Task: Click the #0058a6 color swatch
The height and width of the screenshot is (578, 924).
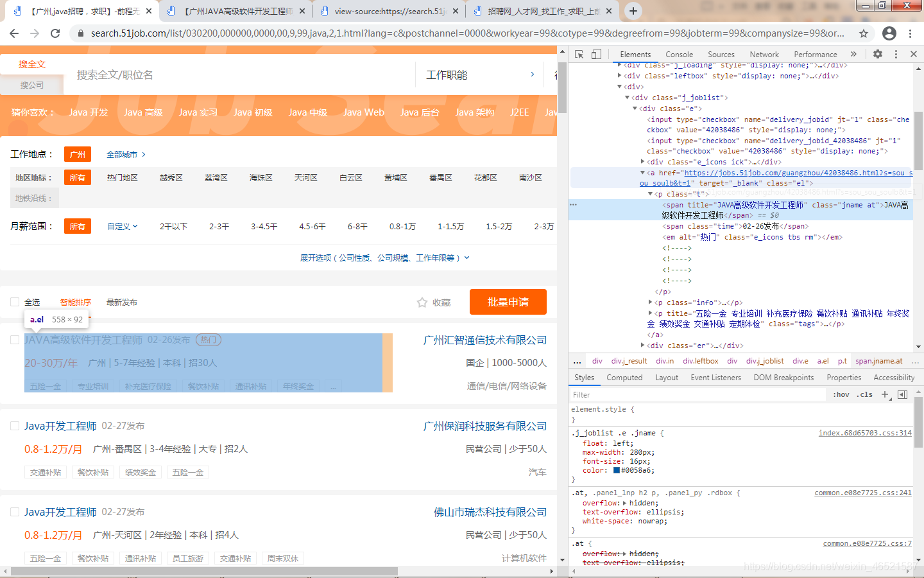Action: (x=617, y=470)
